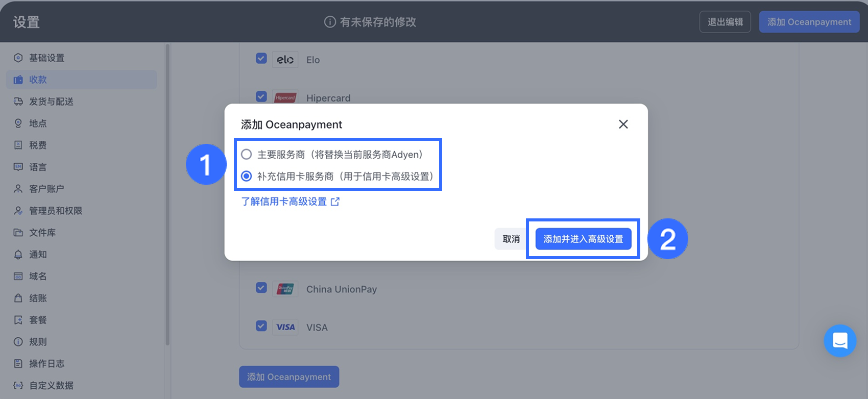Viewport: 868px width, 399px height.
Task: Open 收款 in the settings menu
Action: (x=82, y=80)
